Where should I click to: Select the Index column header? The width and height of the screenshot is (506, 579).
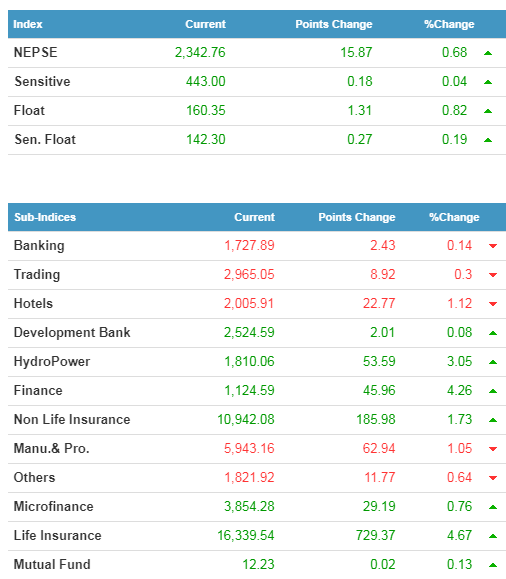click(28, 24)
